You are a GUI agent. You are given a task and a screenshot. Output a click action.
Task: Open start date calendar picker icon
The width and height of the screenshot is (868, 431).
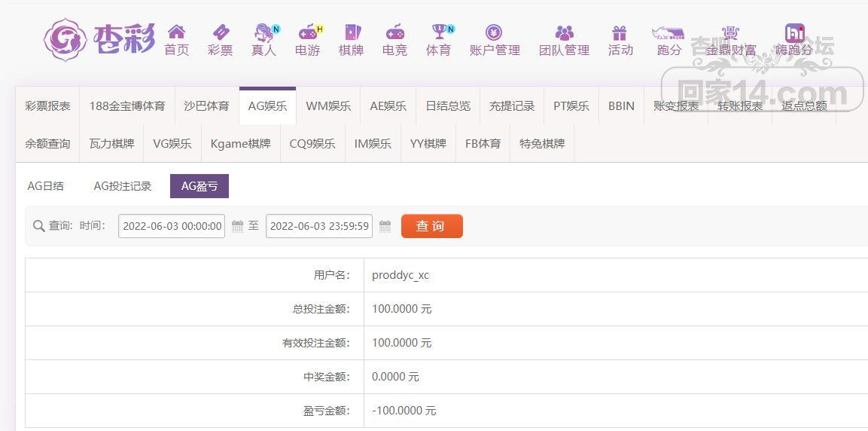coord(237,226)
